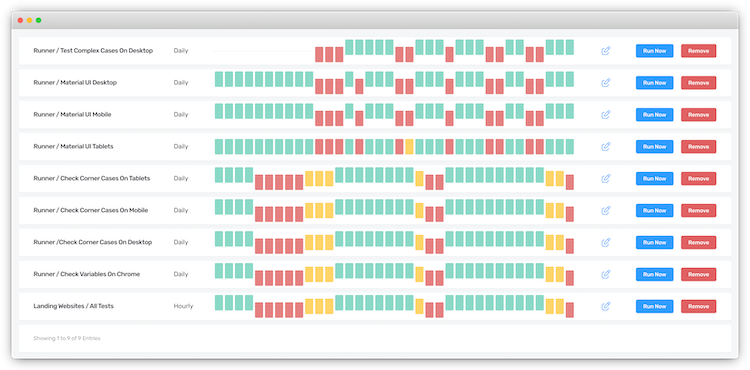Click 'Daily' schedule of Check Variables On Chrome
The image size is (750, 370).
click(x=181, y=274)
